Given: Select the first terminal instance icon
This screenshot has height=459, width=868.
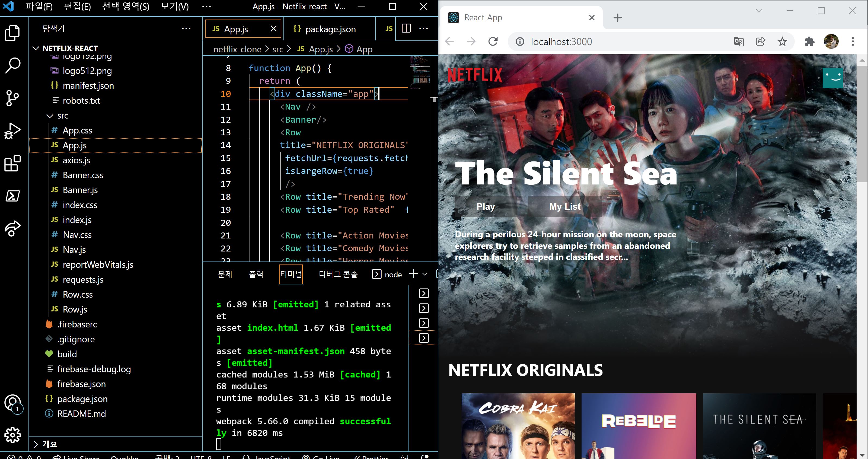Looking at the screenshot, I should pyautogui.click(x=423, y=293).
